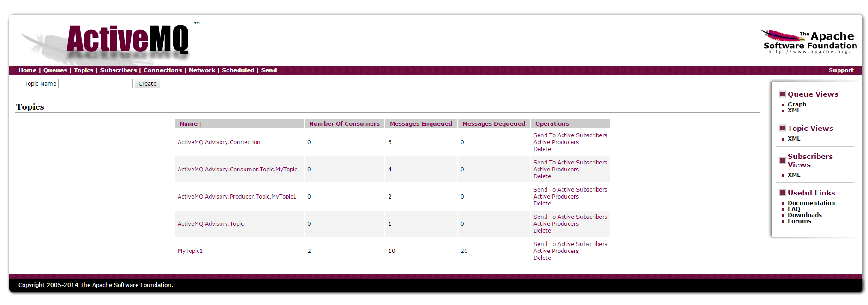The width and height of the screenshot is (868, 305).
Task: Open Subscribers Views XML link
Action: [x=794, y=175]
